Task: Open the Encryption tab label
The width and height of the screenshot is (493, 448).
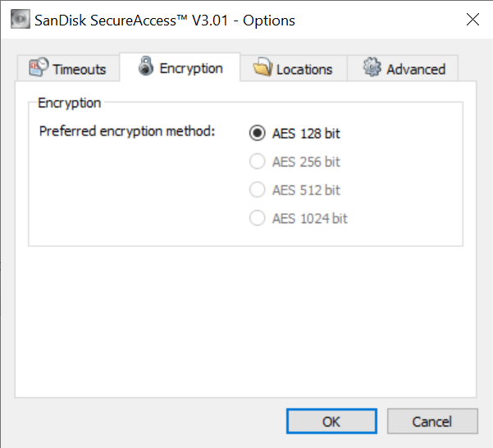Action: pos(191,68)
